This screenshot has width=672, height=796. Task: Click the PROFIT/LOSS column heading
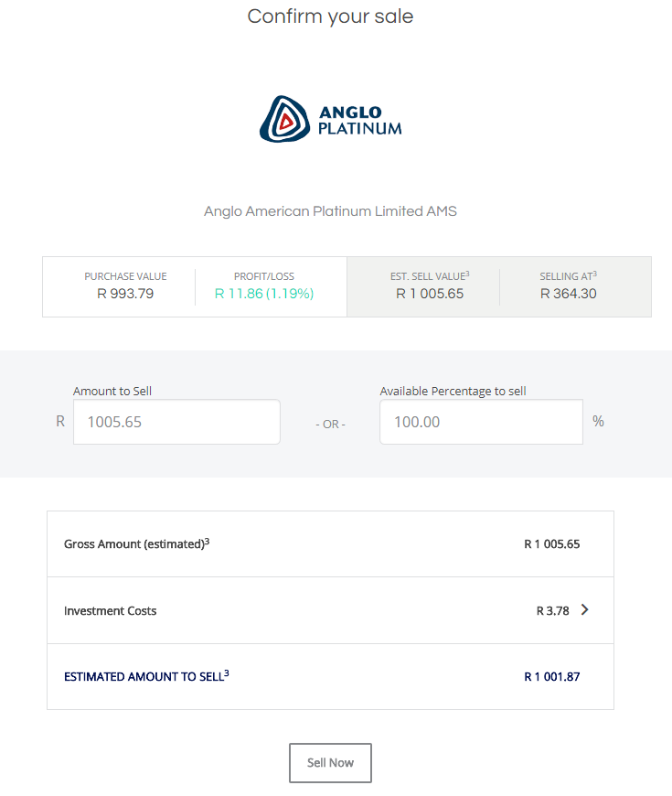coord(263,276)
